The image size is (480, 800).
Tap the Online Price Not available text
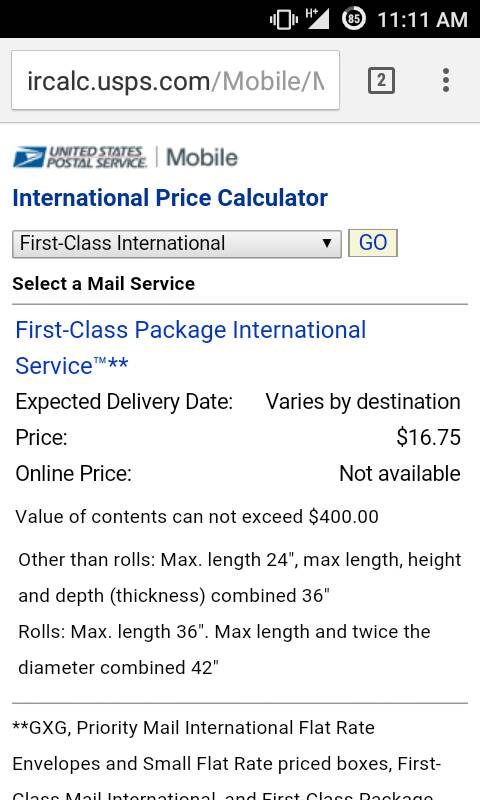click(x=400, y=473)
